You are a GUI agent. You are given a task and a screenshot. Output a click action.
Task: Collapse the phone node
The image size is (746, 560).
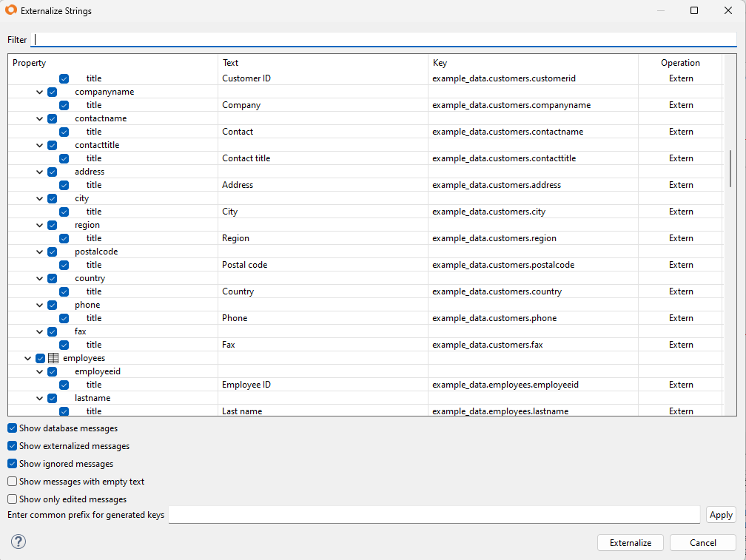tap(39, 305)
